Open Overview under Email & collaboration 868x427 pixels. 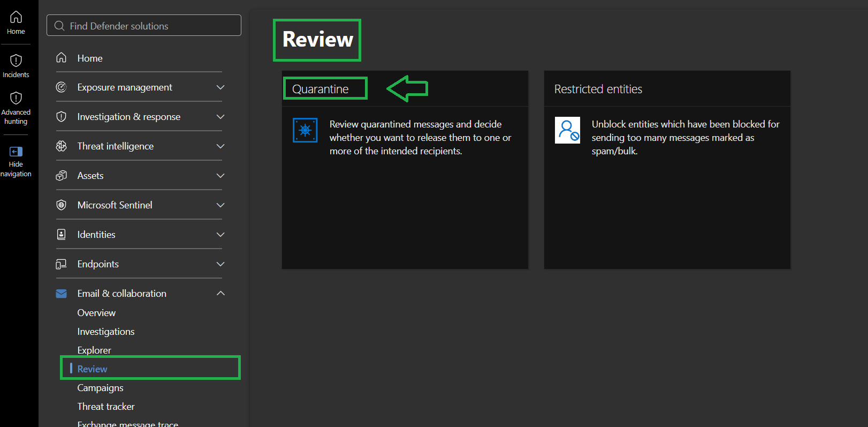[96, 313]
